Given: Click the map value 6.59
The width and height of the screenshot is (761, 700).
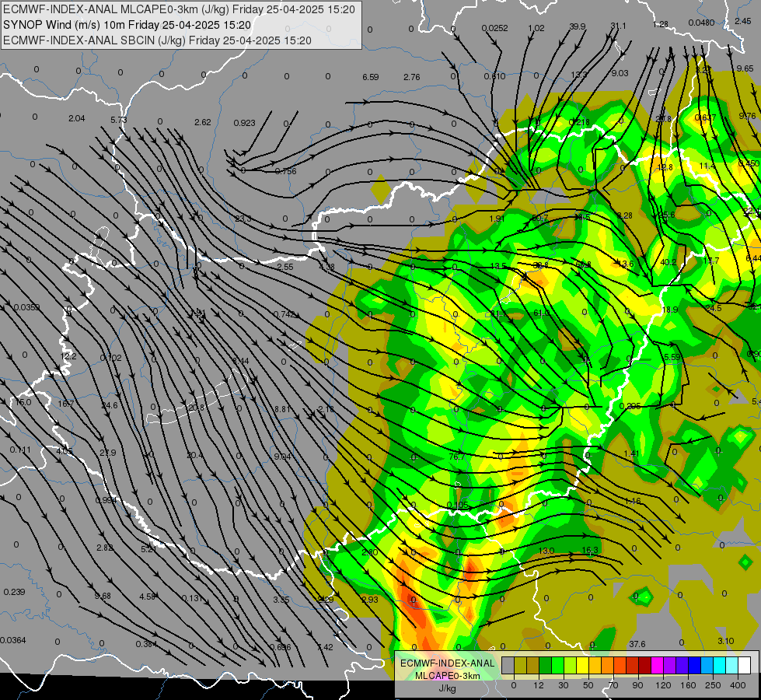Looking at the screenshot, I should click(370, 77).
